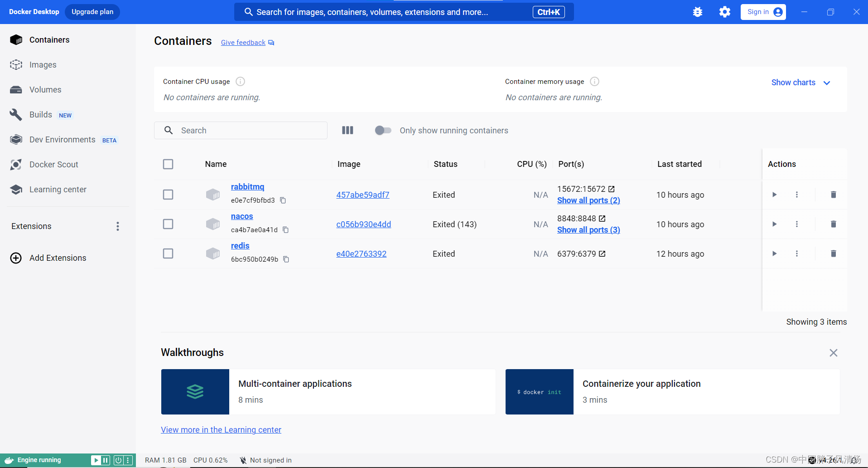
Task: Pause the Docker engine
Action: tap(106, 460)
